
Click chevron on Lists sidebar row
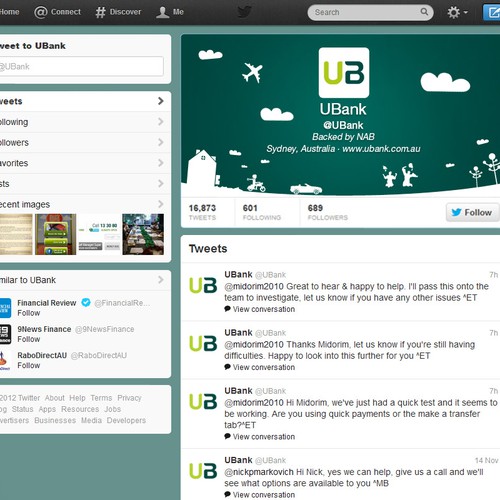click(x=161, y=183)
